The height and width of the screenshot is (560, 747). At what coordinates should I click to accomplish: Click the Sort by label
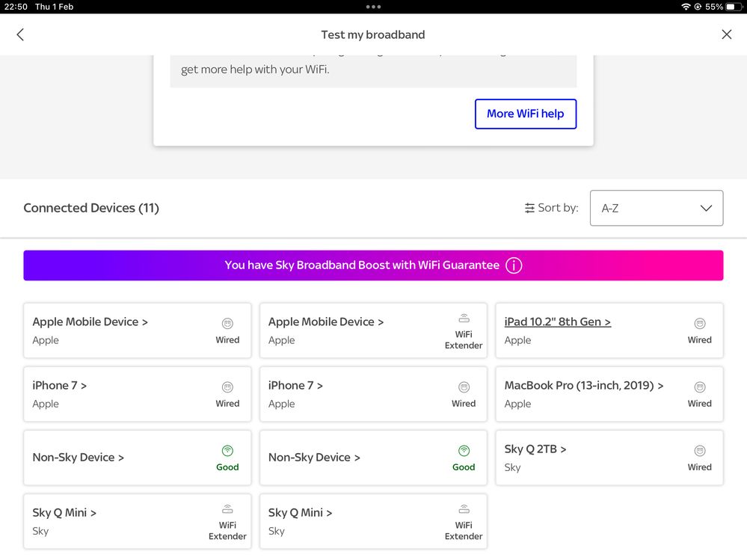coord(558,208)
